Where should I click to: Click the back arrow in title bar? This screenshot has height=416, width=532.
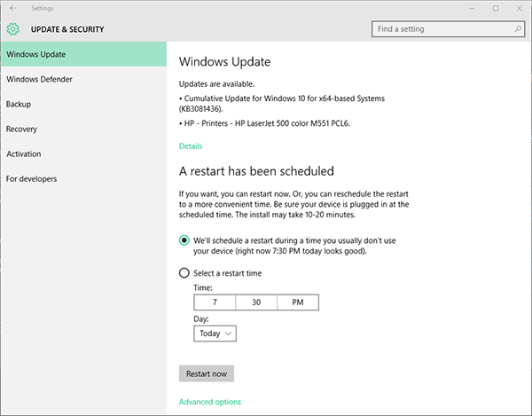coord(13,8)
